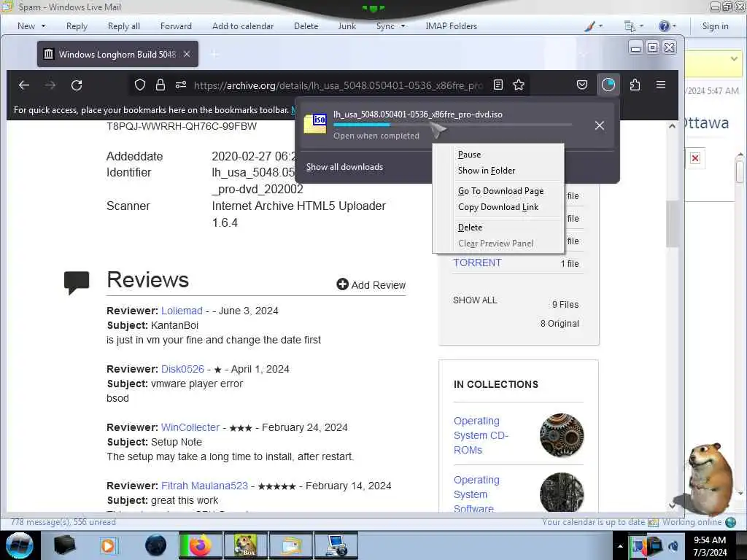747x560 pixels.
Task: Click Add to calendar button
Action: [x=243, y=26]
